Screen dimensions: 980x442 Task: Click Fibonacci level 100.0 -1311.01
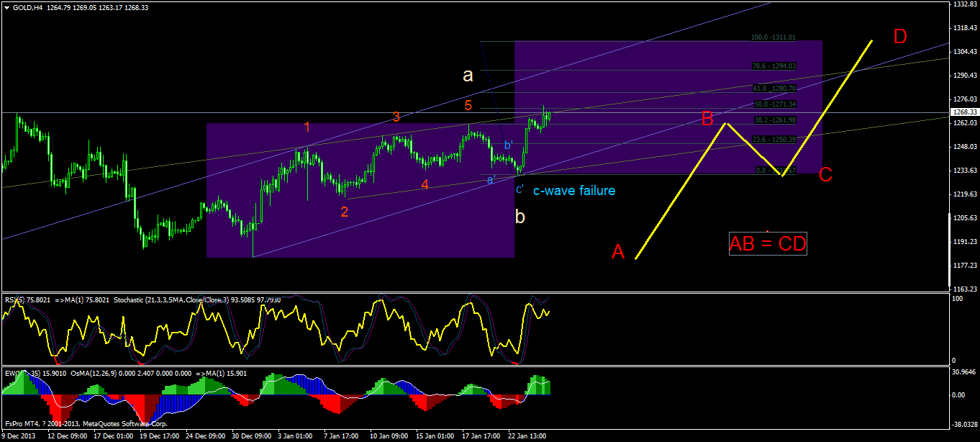coord(773,37)
